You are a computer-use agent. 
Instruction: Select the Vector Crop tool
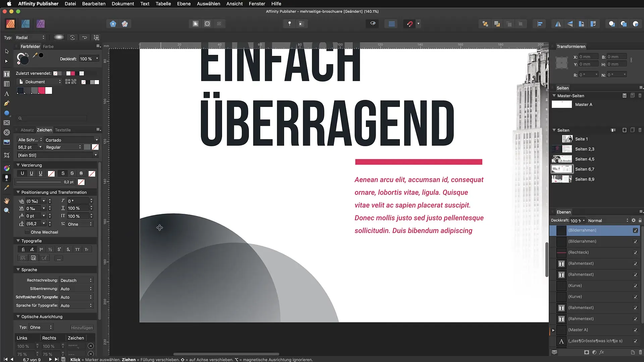[7, 155]
